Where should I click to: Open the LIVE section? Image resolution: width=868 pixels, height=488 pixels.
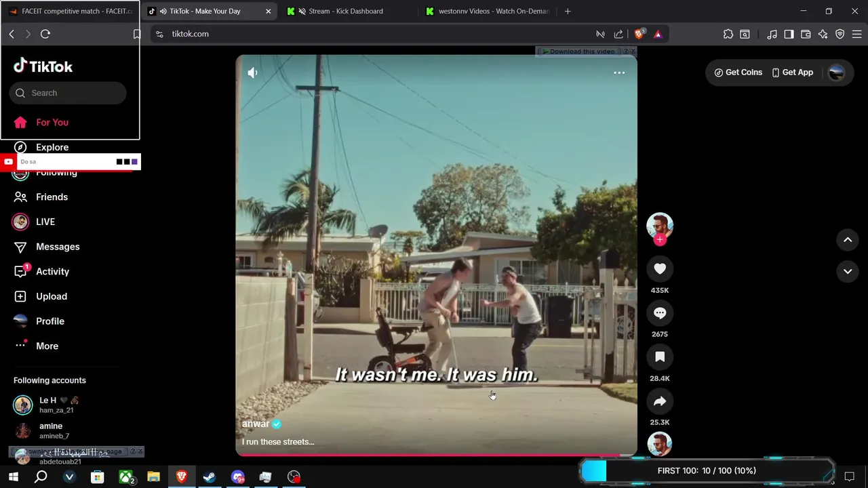[35, 222]
